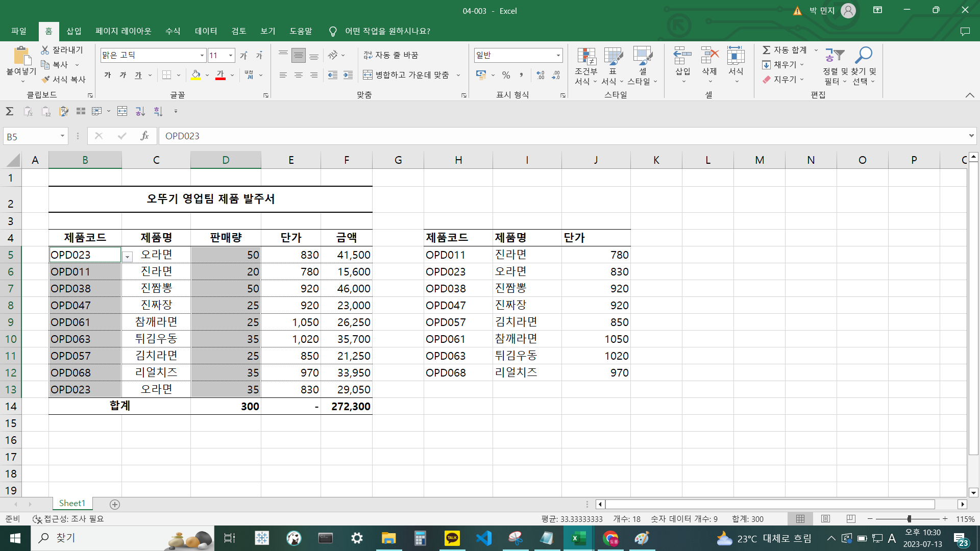
Task: Click the sort ascending quick toolbar icon
Action: pyautogui.click(x=140, y=111)
